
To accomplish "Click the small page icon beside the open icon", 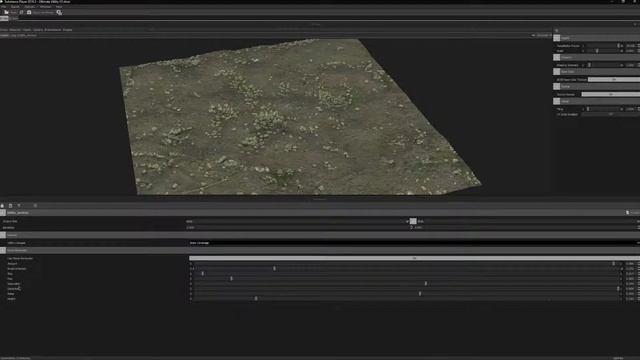I will [x=22, y=13].
